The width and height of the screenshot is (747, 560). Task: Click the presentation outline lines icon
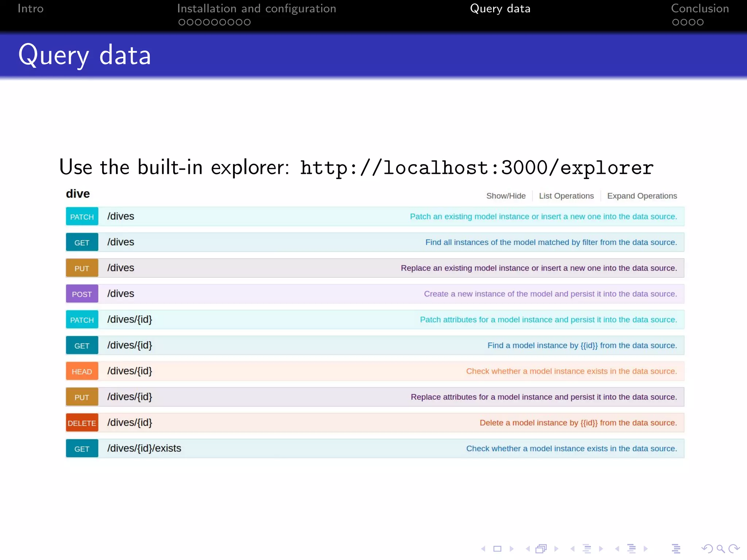tap(676, 549)
